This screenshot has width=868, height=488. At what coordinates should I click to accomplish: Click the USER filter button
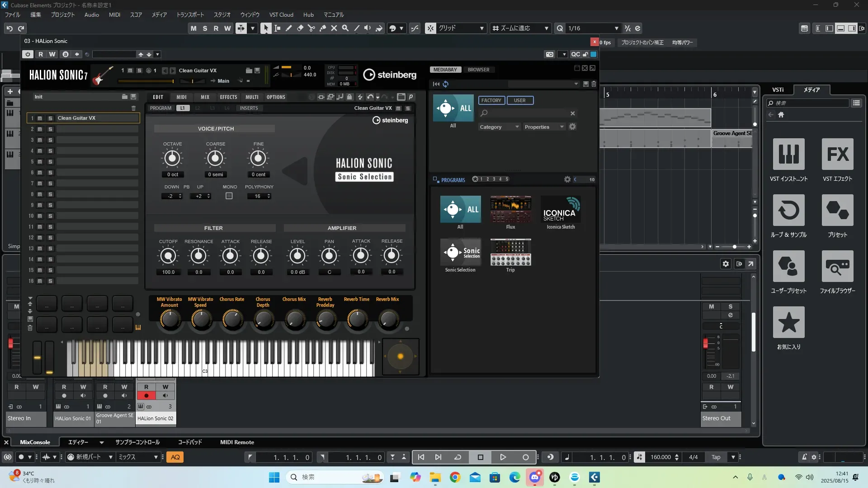[x=519, y=100]
